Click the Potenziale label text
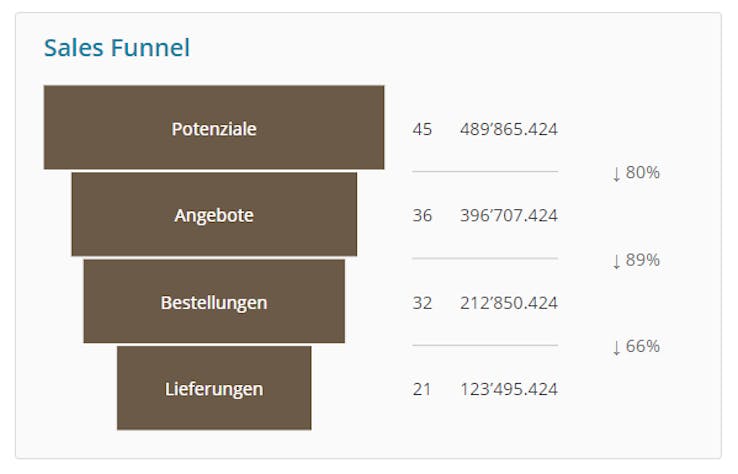The width and height of the screenshot is (738, 474). [214, 129]
